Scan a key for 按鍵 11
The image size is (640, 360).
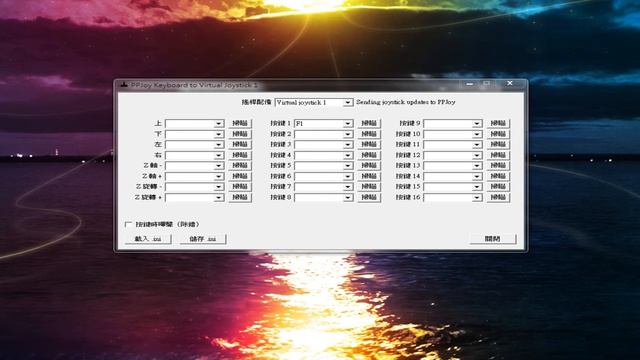click(498, 144)
